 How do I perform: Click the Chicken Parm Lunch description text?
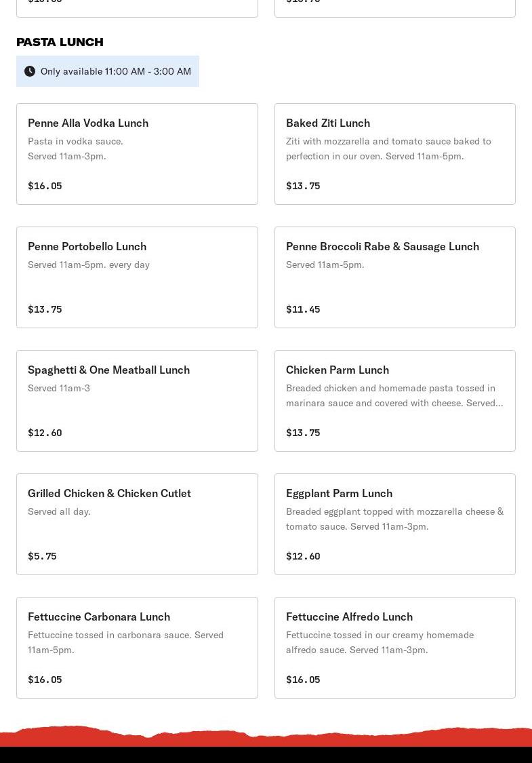tap(394, 395)
